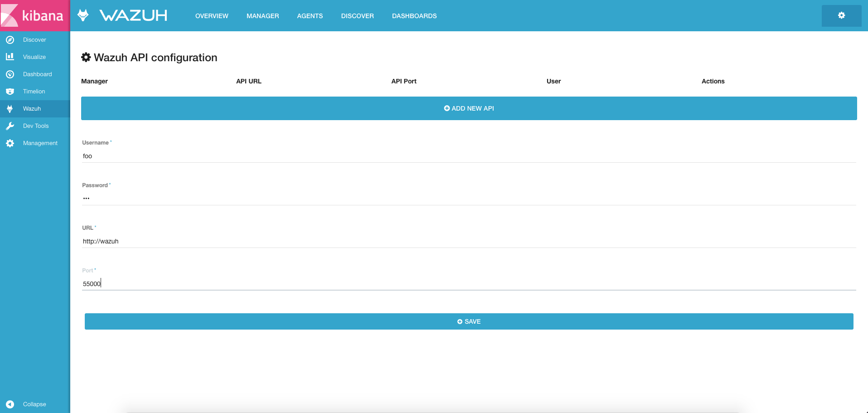This screenshot has height=413, width=868.
Task: Focus the Port input field
Action: (x=469, y=284)
